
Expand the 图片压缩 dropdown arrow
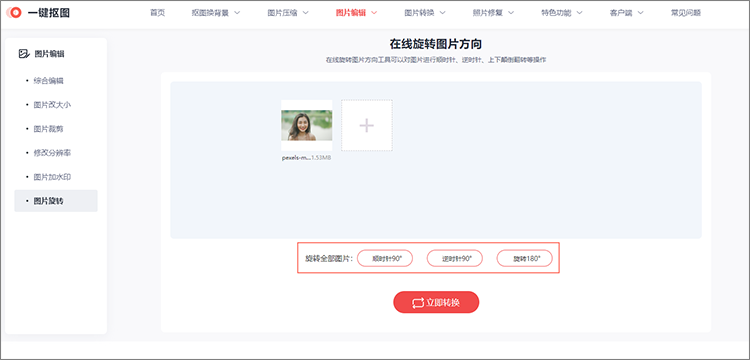306,13
